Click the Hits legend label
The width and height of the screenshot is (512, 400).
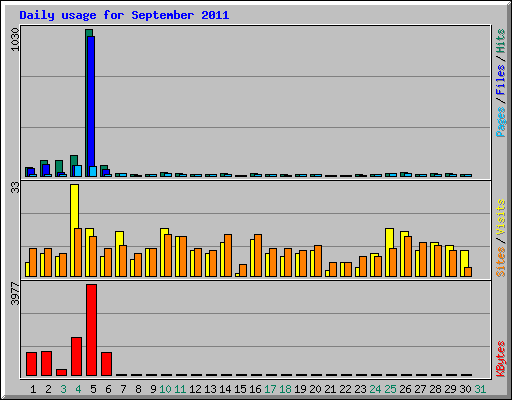[500, 41]
